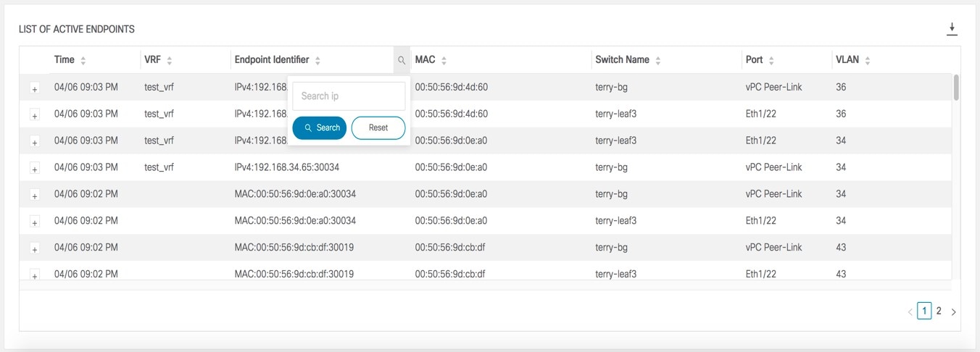The width and height of the screenshot is (980, 352).
Task: Expand the last visible VLAN 43 row
Action: (x=34, y=275)
